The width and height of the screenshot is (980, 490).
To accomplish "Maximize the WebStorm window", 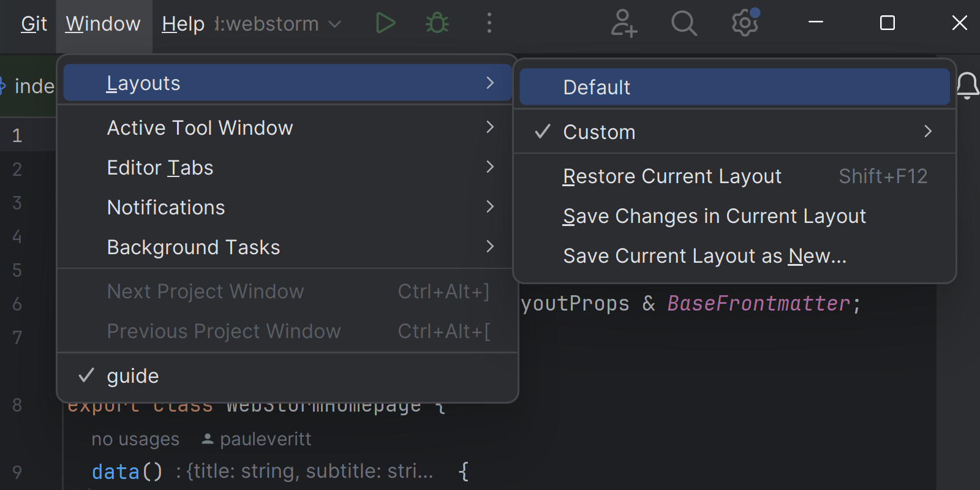I will tap(887, 23).
